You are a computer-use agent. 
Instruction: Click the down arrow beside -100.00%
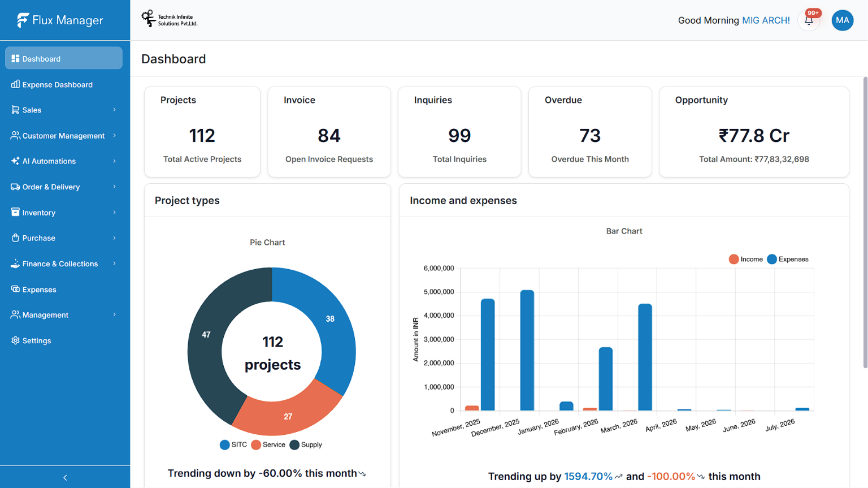click(x=701, y=477)
